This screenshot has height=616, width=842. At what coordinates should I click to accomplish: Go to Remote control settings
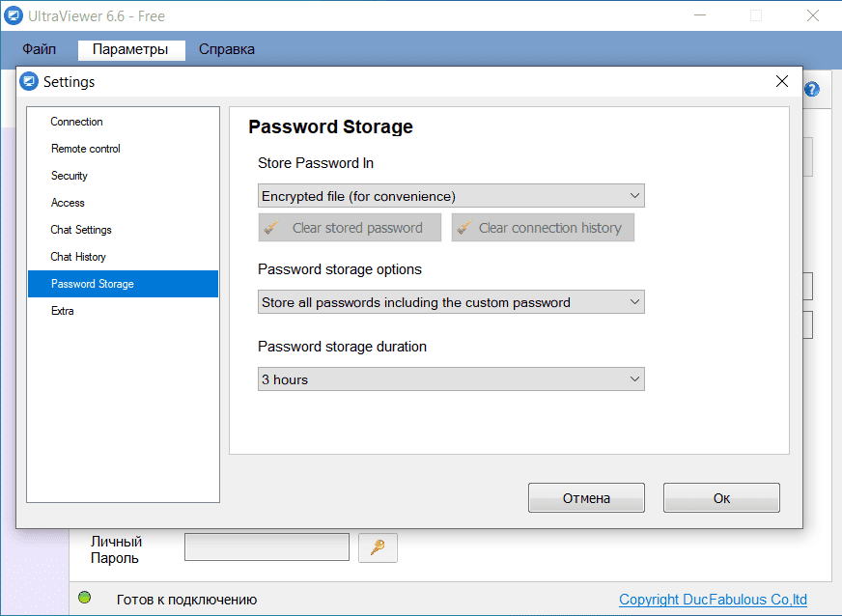pyautogui.click(x=86, y=149)
